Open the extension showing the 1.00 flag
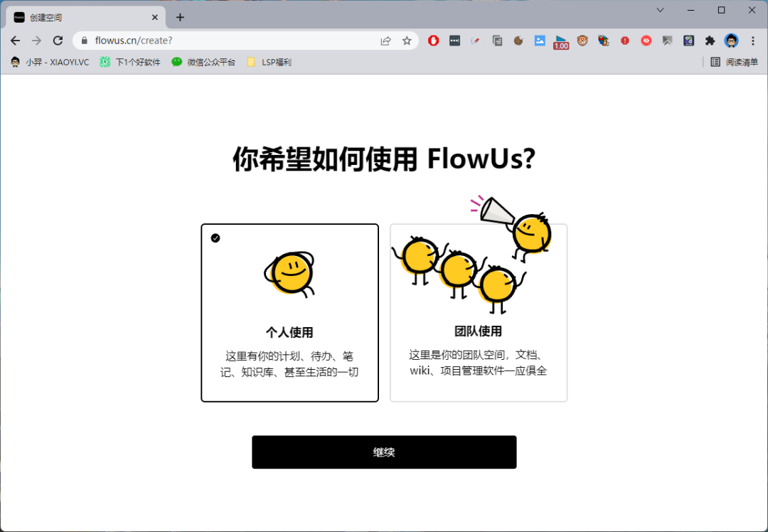Viewport: 768px width, 532px height. pyautogui.click(x=561, y=41)
